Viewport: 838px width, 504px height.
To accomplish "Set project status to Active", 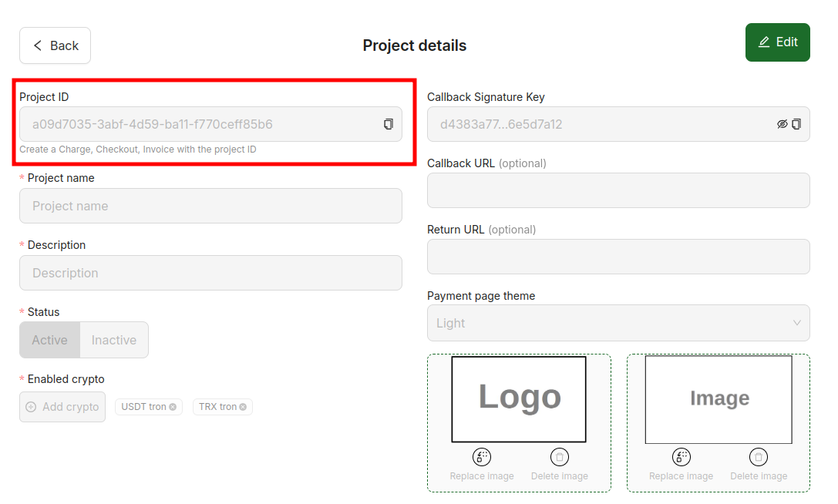I will (x=50, y=340).
